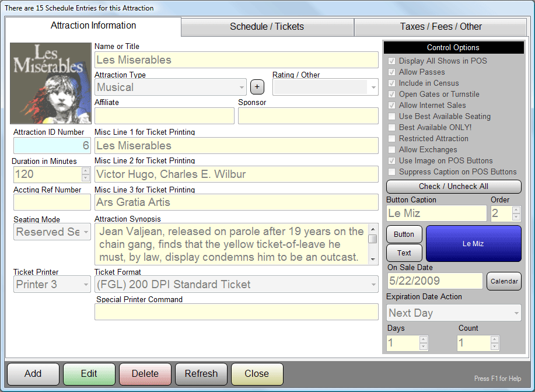Click the Special Printer Command field
535x392 pixels.
pos(236,312)
